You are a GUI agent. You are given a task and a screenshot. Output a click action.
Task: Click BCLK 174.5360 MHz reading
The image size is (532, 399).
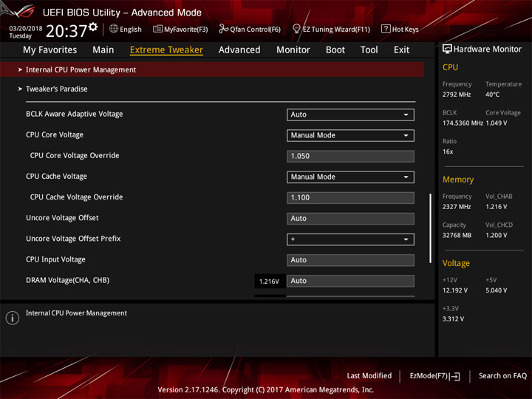point(463,123)
